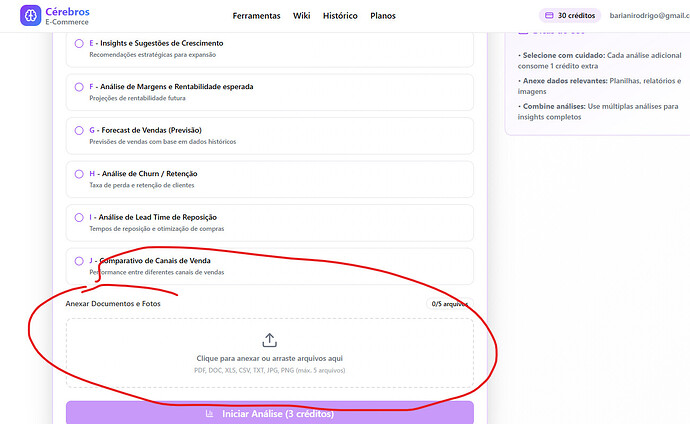Click the tip 'Combine análises'

[598, 112]
